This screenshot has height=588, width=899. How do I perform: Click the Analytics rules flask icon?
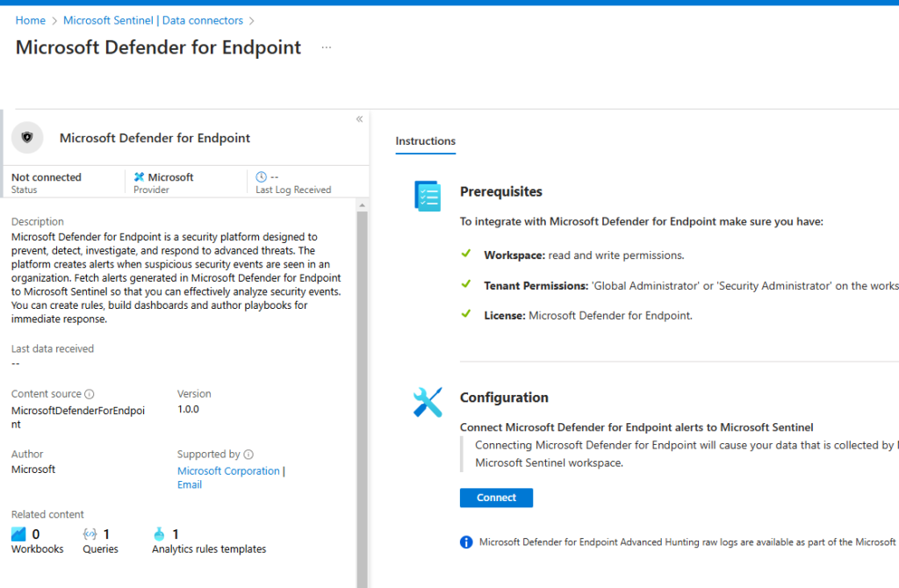(x=159, y=534)
